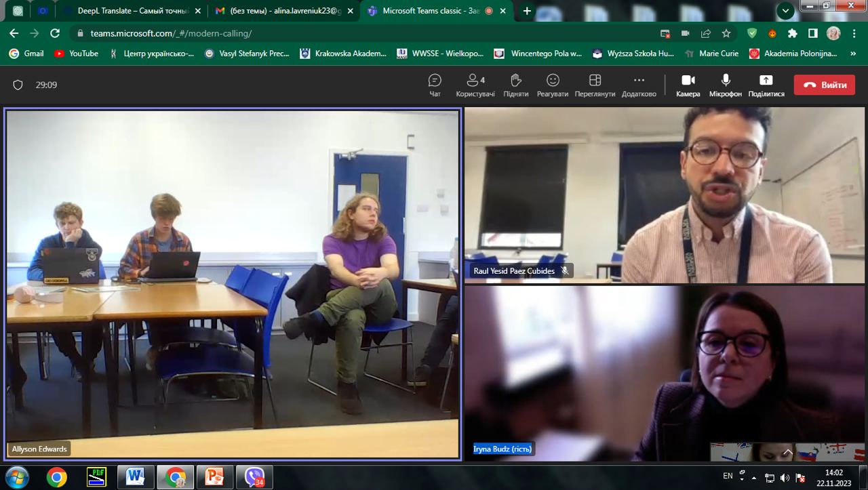This screenshot has width=868, height=490.
Task: Show the participants list (Користувачі)
Action: tap(475, 85)
